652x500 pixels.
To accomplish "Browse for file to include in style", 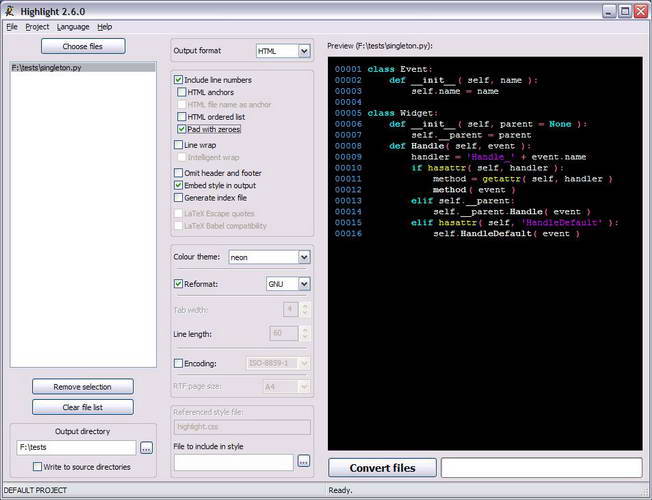I will 304,461.
